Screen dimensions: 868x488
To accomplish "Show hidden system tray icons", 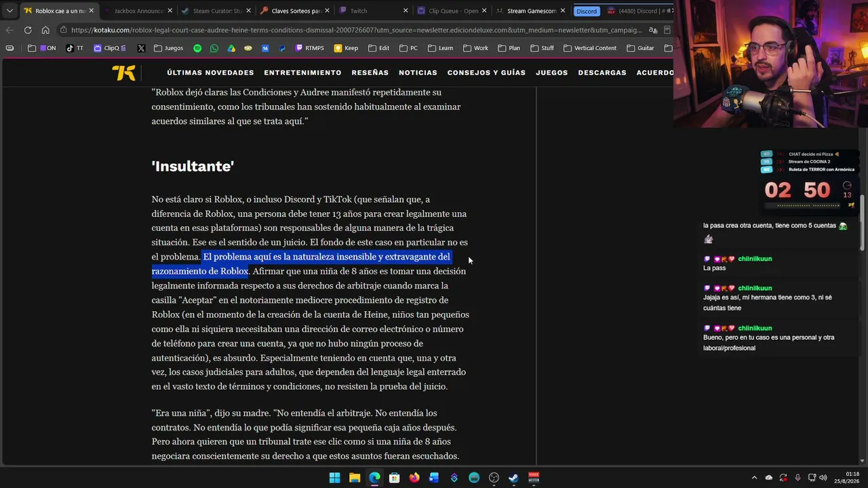I will 754,478.
